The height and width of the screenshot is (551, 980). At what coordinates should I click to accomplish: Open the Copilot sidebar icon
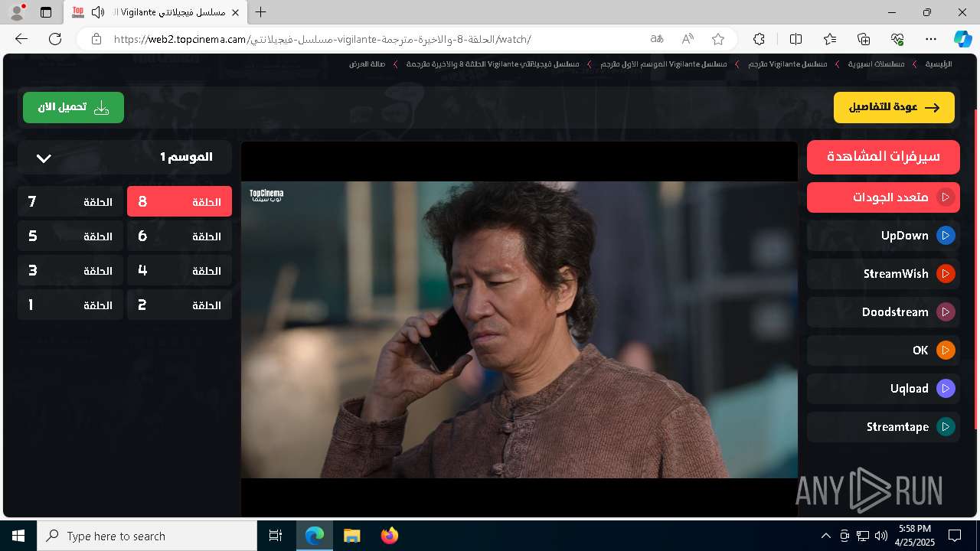(x=963, y=39)
